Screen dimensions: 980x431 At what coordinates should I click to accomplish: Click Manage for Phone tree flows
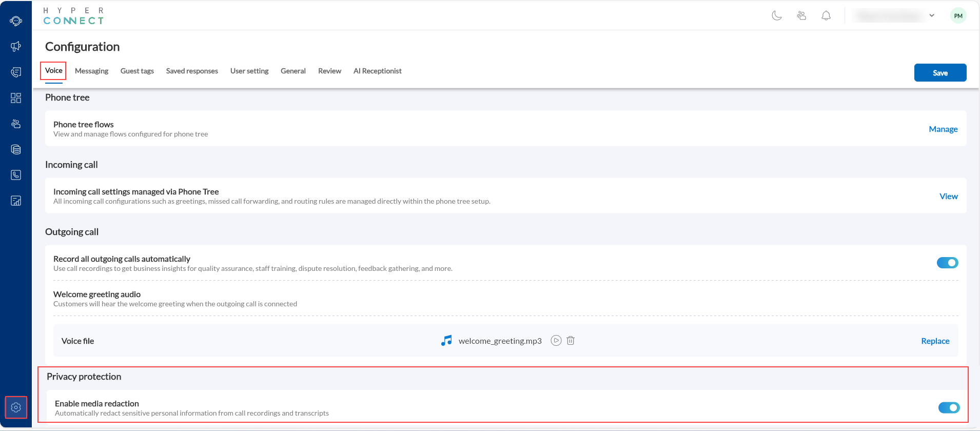[943, 129]
